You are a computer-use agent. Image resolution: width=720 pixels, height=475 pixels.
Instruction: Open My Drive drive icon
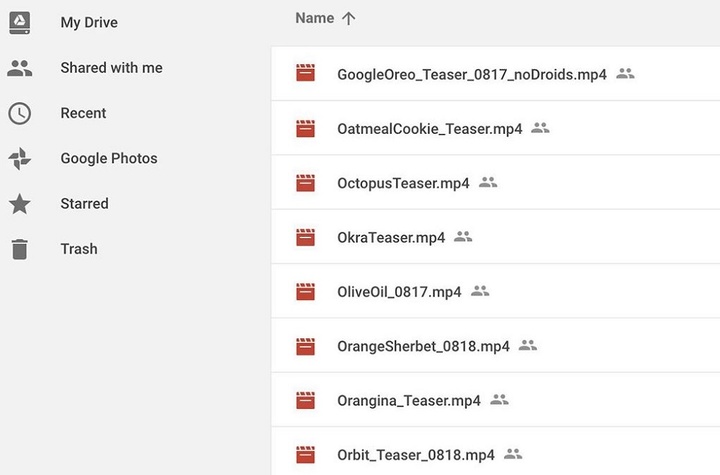[20, 22]
